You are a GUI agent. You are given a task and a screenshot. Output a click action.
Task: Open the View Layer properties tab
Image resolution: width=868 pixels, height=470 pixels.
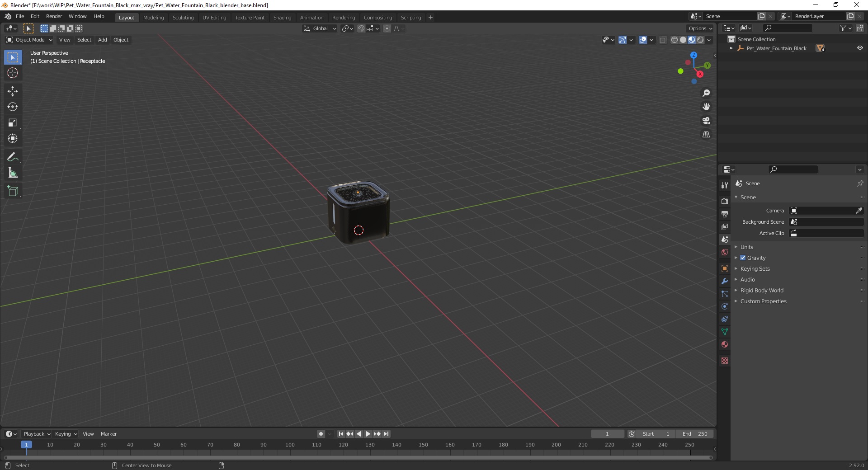coord(725,226)
